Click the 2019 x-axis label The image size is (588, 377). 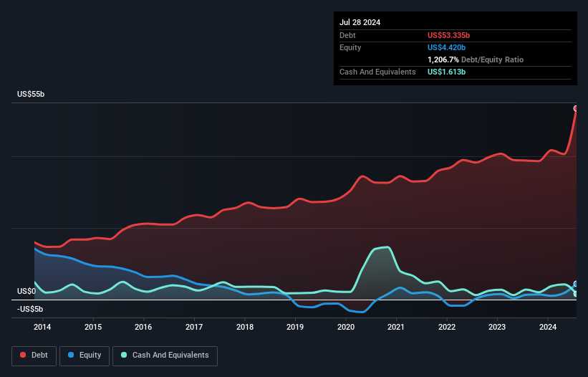pos(295,327)
